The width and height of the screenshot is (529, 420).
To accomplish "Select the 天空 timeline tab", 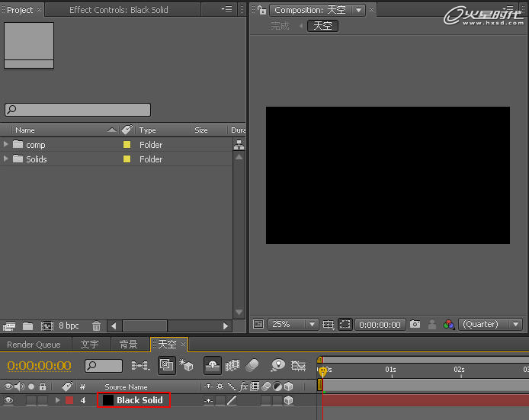I will tap(167, 345).
